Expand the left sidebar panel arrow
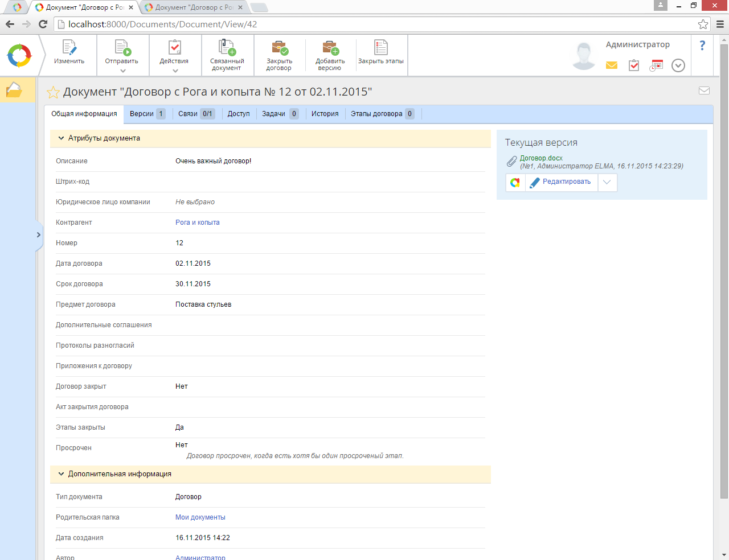Image resolution: width=729 pixels, height=560 pixels. click(x=38, y=234)
